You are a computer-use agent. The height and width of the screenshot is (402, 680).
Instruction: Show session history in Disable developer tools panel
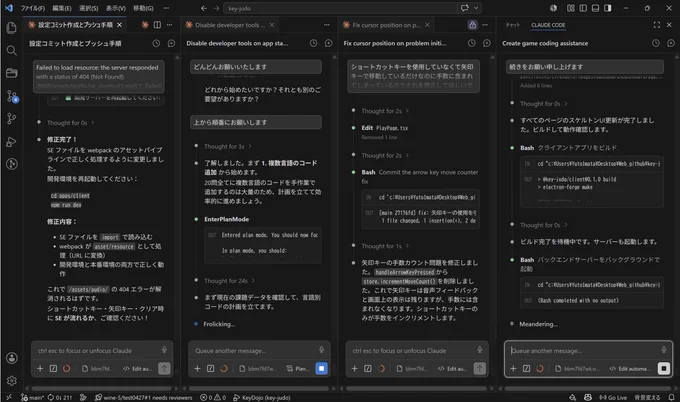click(313, 43)
